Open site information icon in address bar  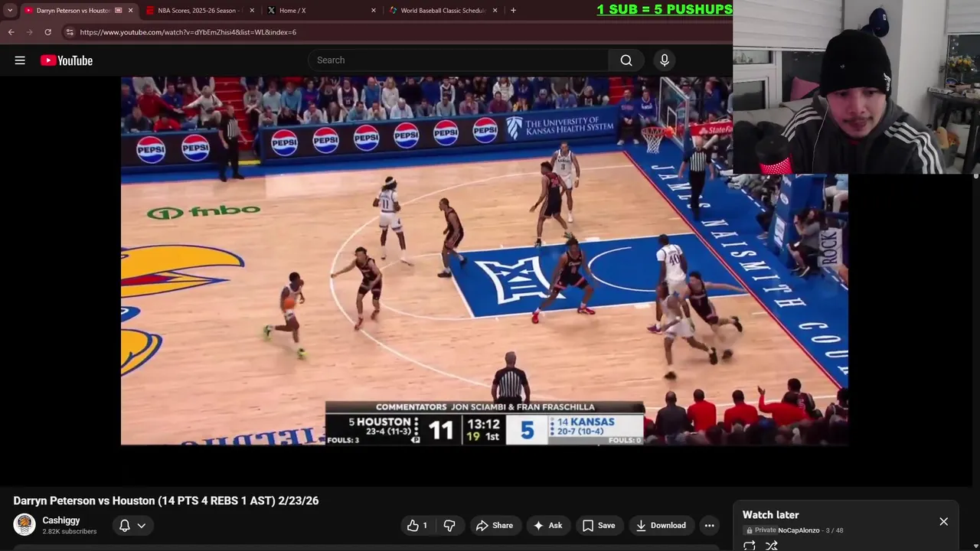point(70,32)
